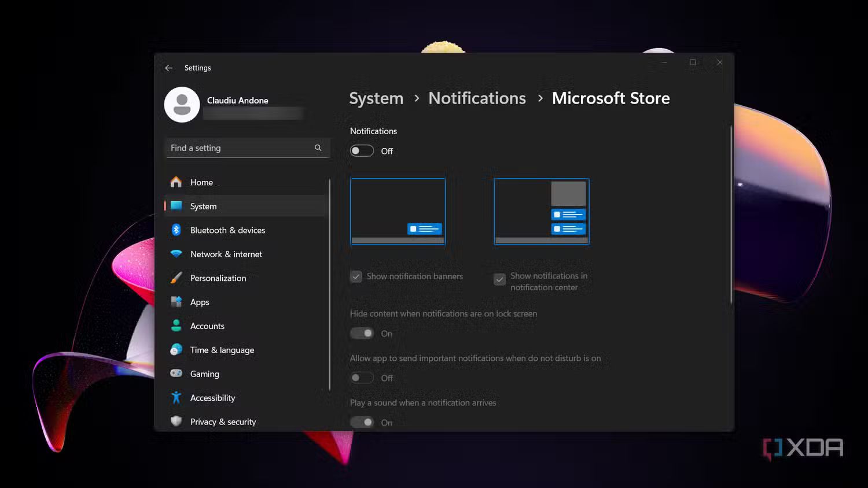Click the Accounts person icon
Image resolution: width=868 pixels, height=488 pixels.
(176, 326)
